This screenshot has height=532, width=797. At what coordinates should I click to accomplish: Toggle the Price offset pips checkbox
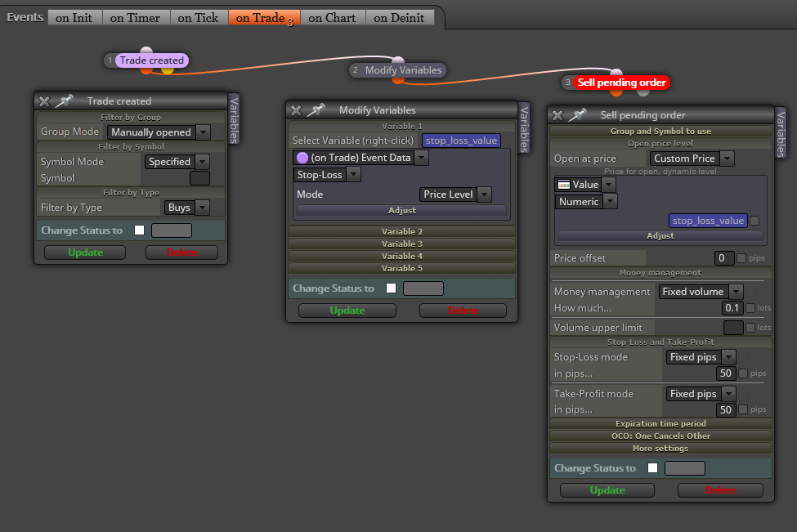(x=741, y=258)
